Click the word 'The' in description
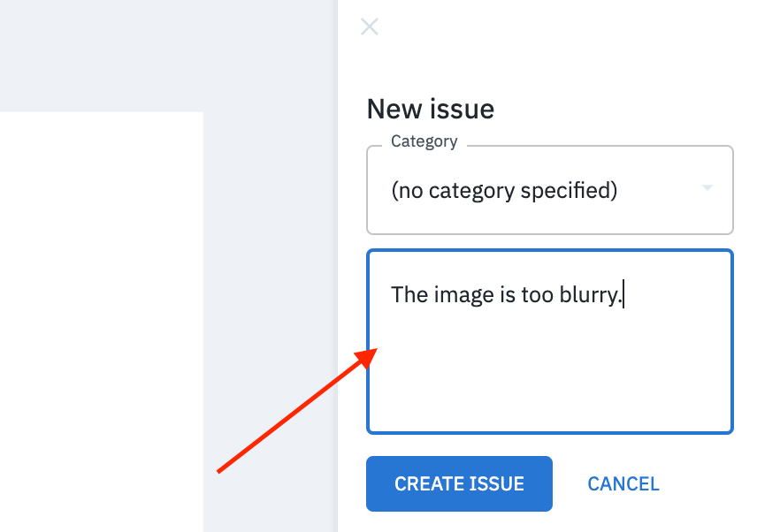 coord(409,294)
